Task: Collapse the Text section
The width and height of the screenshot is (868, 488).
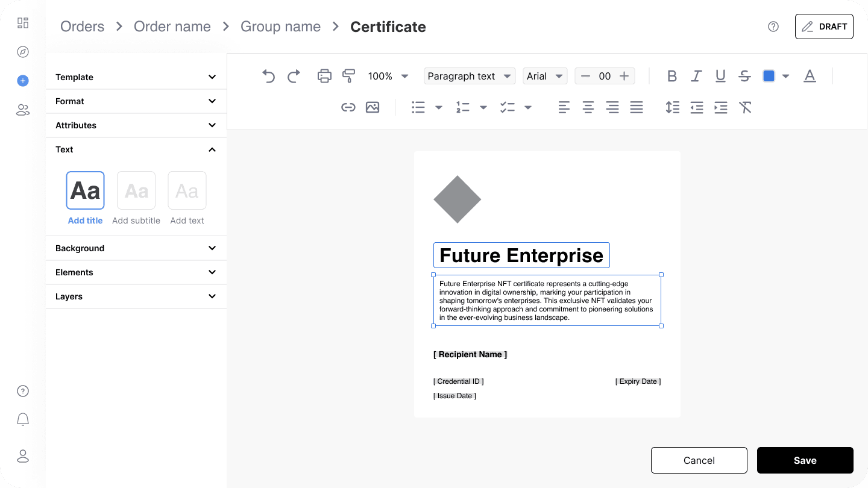Action: [136, 149]
